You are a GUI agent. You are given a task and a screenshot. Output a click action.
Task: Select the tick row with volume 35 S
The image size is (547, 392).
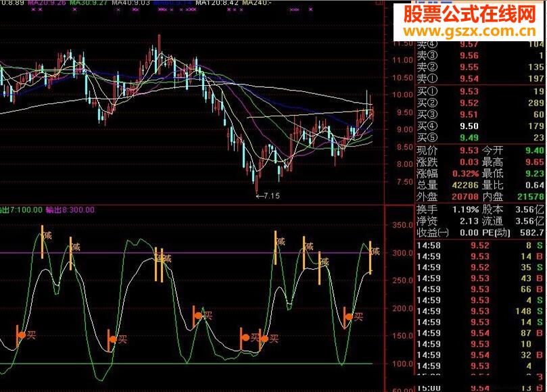click(480, 268)
